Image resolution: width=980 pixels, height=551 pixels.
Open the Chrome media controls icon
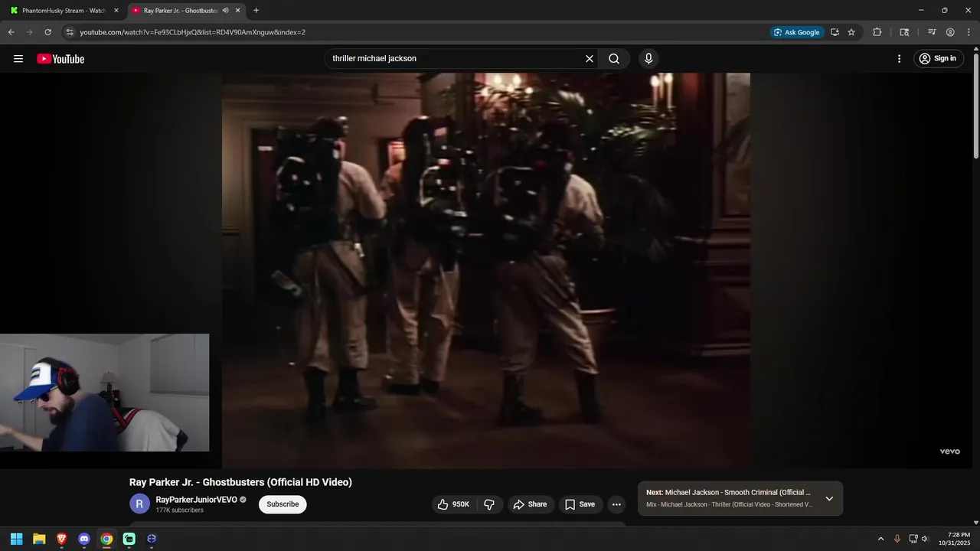pos(932,32)
